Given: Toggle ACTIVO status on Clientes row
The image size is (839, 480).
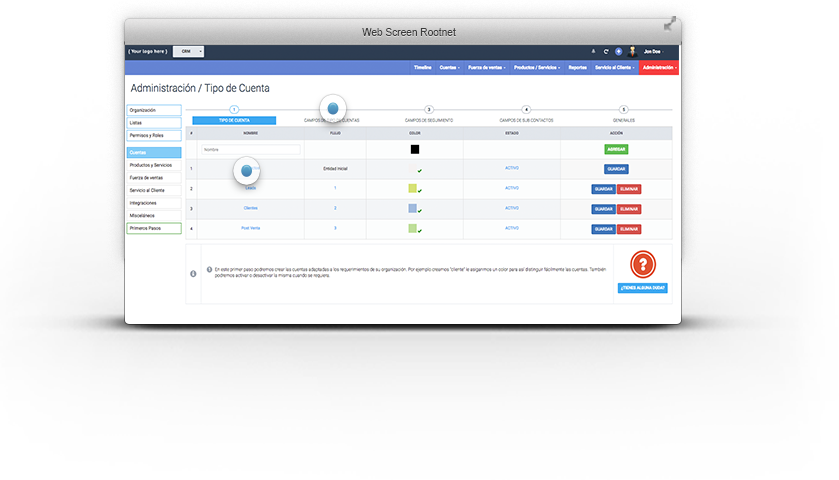Looking at the screenshot, I should pos(512,208).
